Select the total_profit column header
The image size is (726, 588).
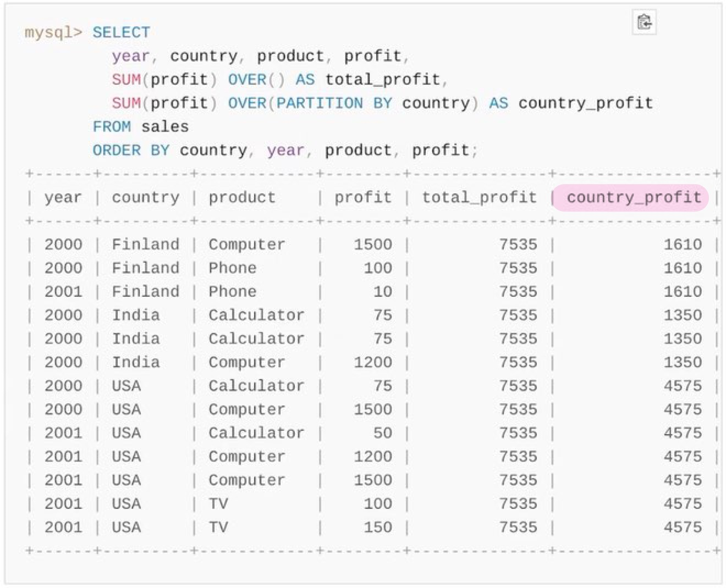(479, 197)
